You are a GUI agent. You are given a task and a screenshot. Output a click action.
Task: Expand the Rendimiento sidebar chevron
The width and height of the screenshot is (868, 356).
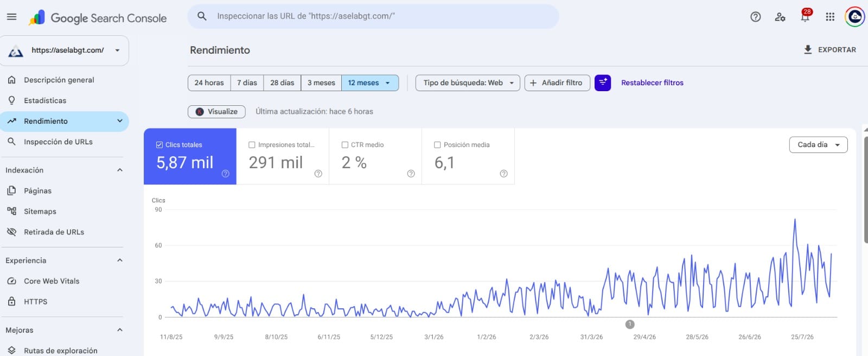tap(120, 121)
